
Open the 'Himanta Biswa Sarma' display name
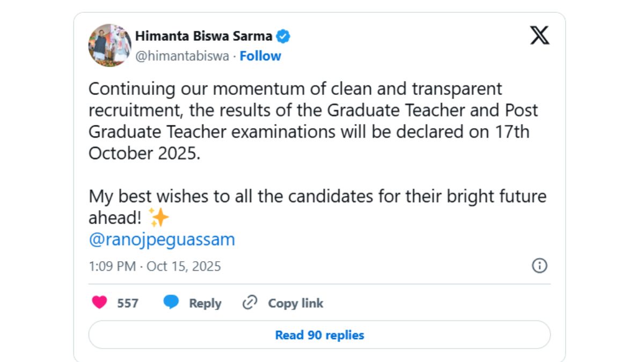[203, 36]
